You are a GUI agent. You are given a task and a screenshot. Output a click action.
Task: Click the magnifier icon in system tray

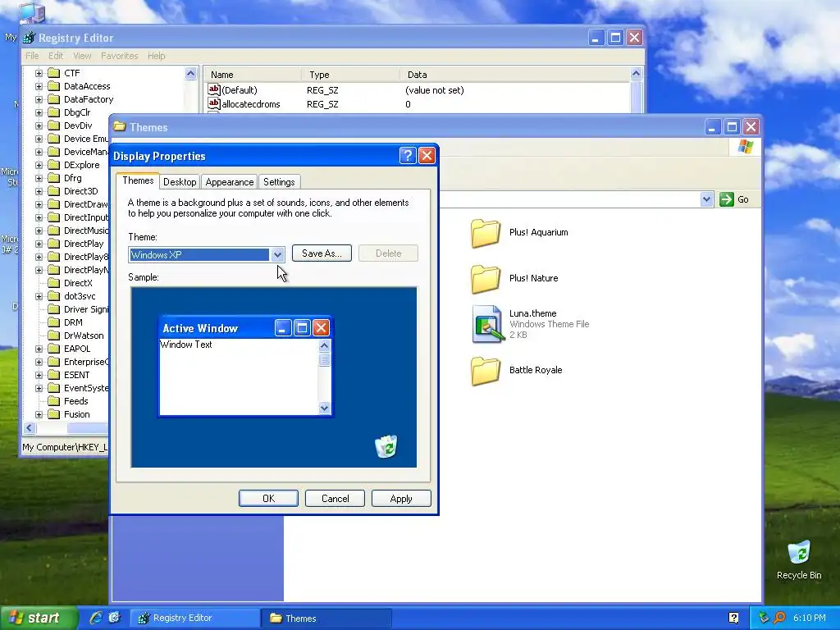[x=779, y=618]
